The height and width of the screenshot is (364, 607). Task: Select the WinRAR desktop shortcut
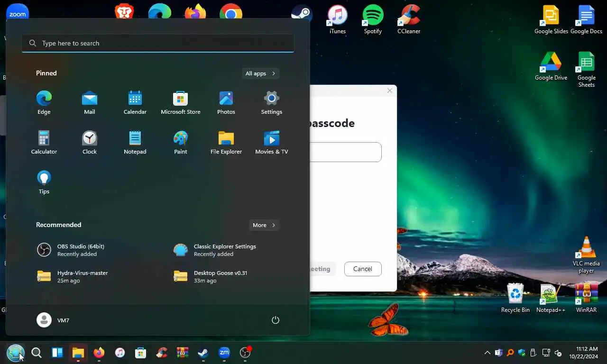click(x=586, y=298)
